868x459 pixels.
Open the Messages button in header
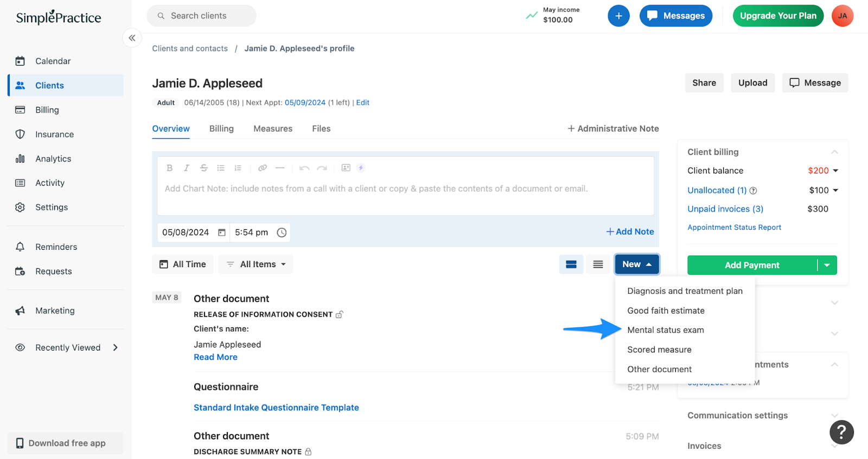(x=676, y=16)
